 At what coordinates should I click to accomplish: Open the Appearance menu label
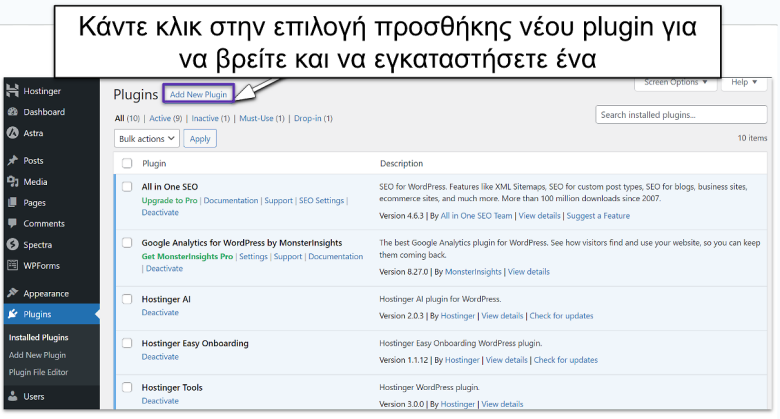(46, 294)
